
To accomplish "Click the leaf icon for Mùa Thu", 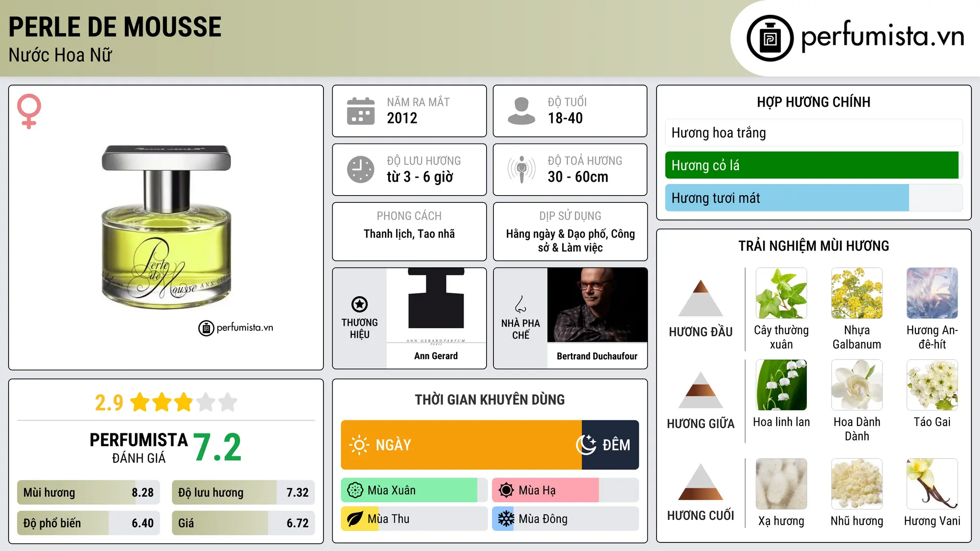I will point(355,519).
